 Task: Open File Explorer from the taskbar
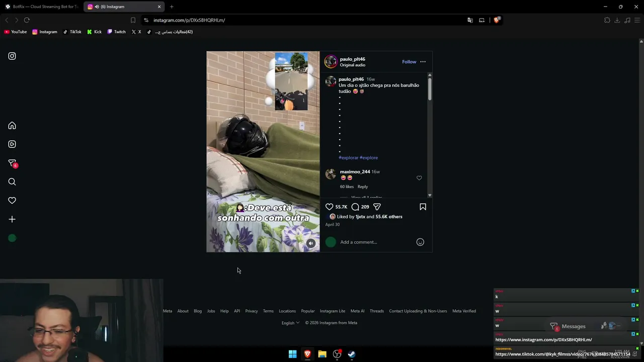(322, 354)
